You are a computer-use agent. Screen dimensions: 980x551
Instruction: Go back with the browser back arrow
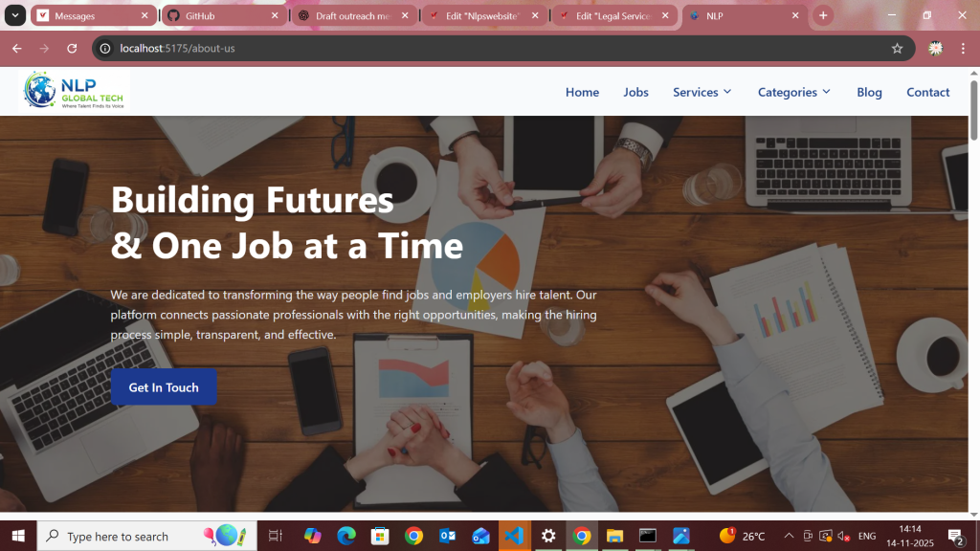17,48
